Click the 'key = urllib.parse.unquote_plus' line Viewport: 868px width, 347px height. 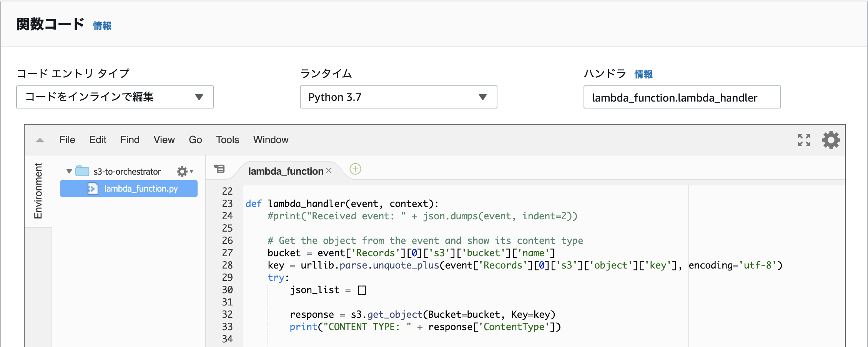click(x=525, y=265)
